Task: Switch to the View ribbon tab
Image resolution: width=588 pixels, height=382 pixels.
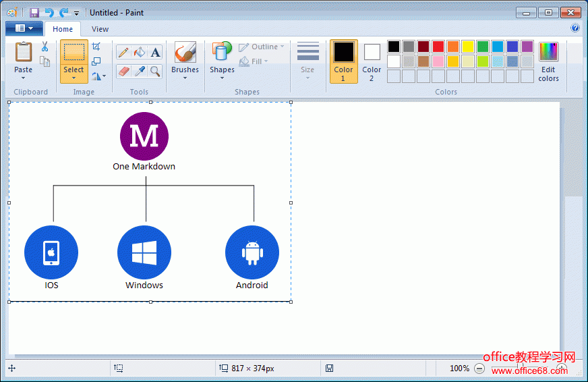Action: pos(100,29)
